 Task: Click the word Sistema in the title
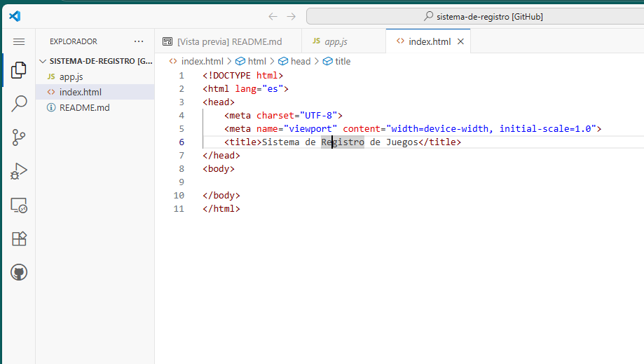pos(280,142)
